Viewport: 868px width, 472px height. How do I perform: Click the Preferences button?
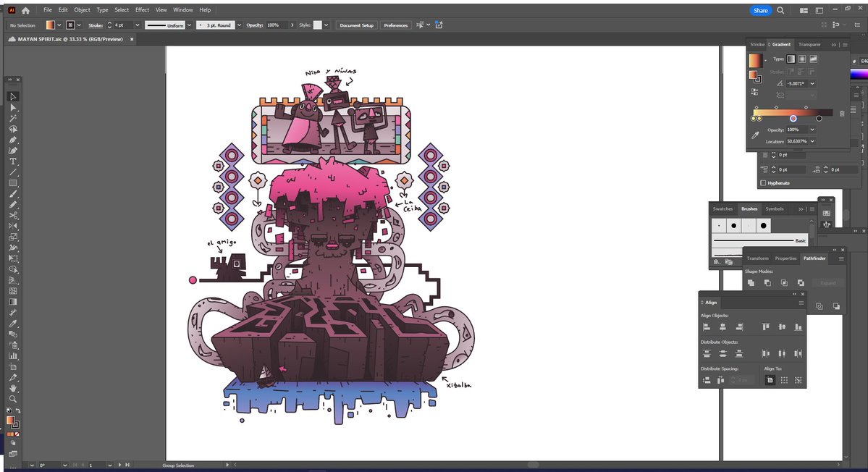pos(396,25)
